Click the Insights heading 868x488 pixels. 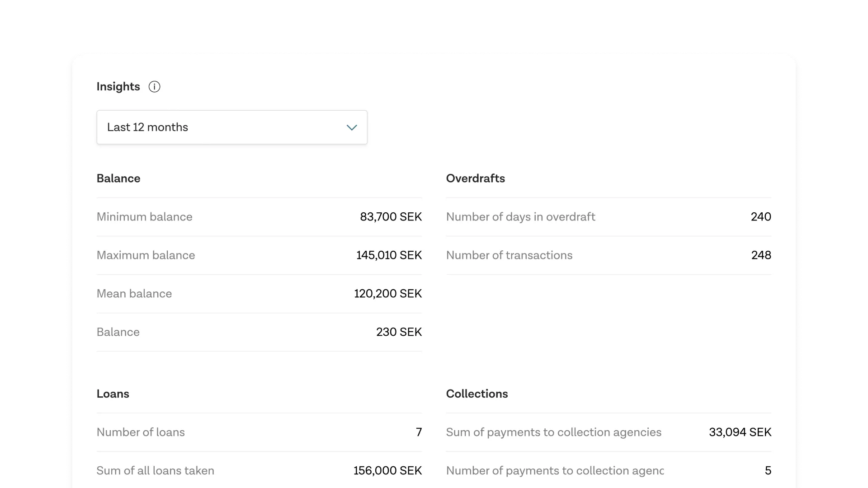pyautogui.click(x=118, y=87)
